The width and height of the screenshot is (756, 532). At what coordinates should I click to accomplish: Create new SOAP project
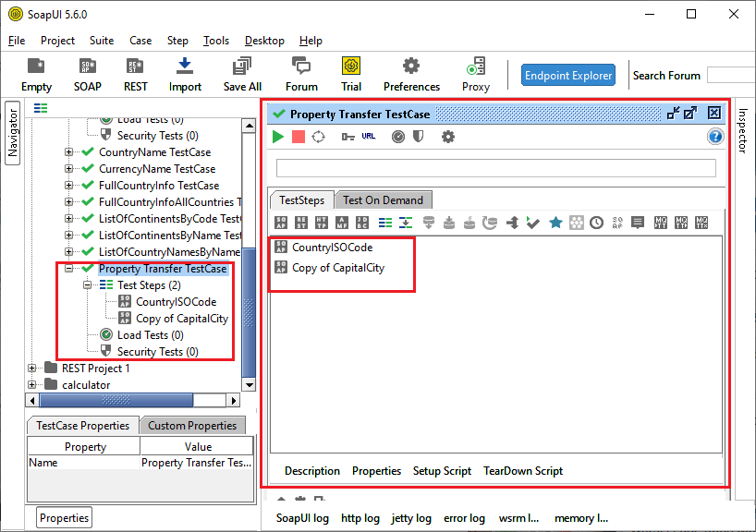(x=87, y=75)
